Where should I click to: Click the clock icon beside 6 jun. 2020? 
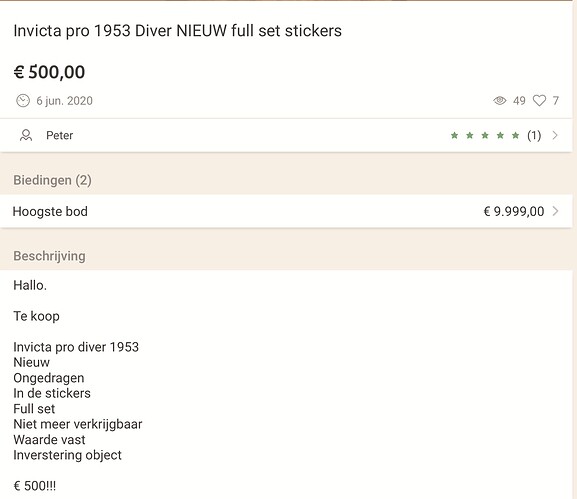tap(23, 100)
